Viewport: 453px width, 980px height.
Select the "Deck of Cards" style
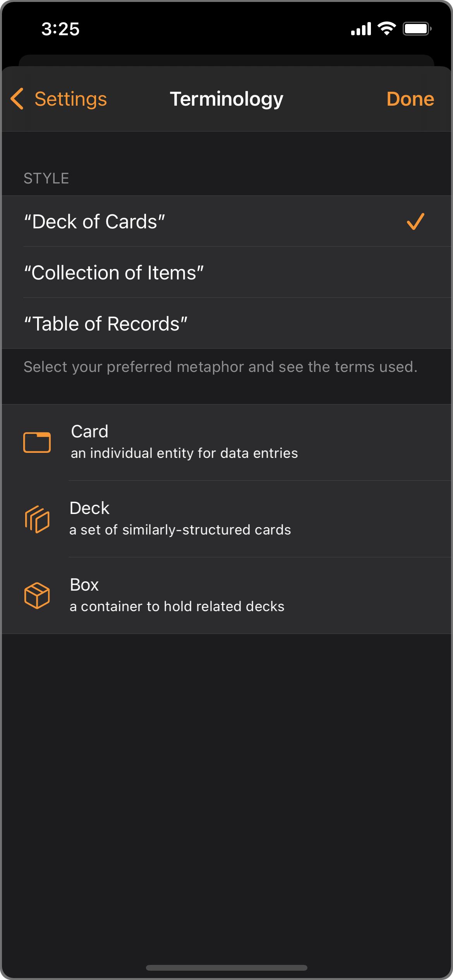(94, 221)
